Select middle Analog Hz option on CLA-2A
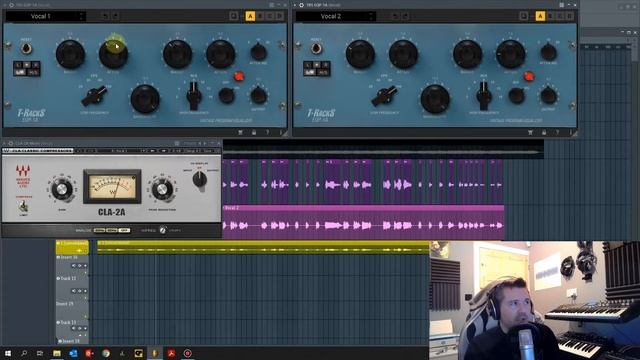Image resolution: width=640 pixels, height=360 pixels. (x=112, y=231)
